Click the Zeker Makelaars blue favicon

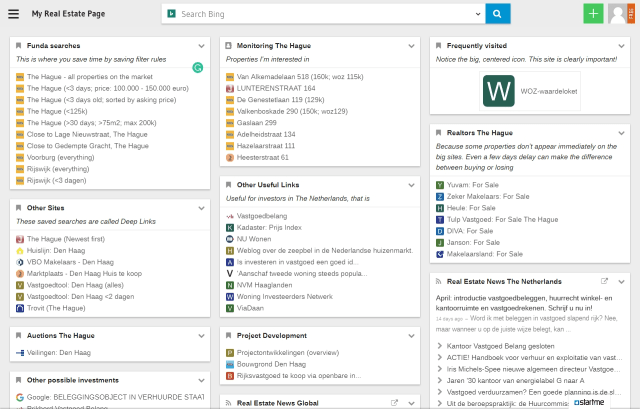click(440, 196)
